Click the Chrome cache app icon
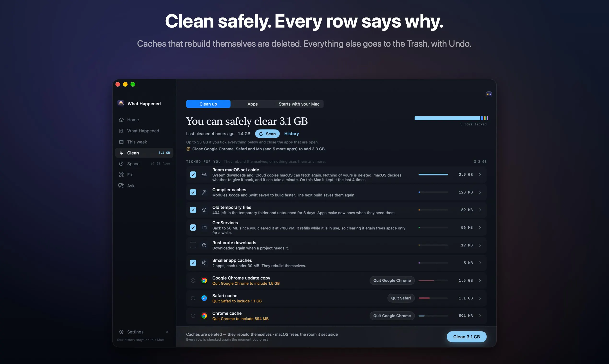609x364 pixels. tap(204, 316)
